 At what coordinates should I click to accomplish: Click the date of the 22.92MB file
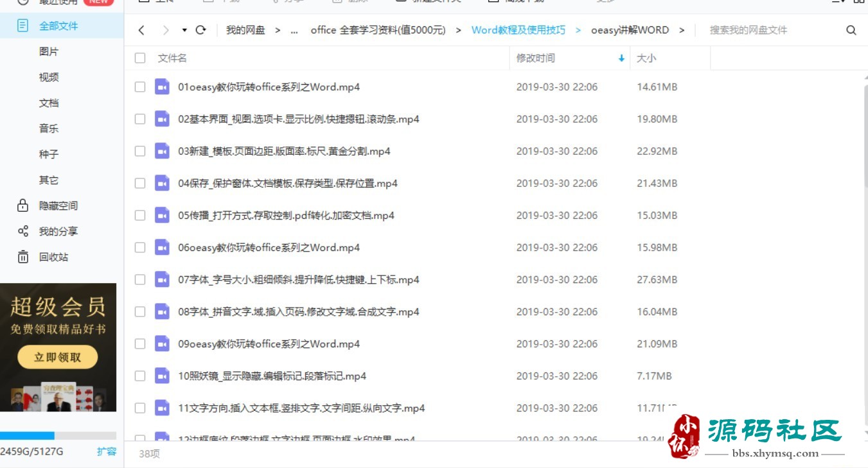point(557,151)
